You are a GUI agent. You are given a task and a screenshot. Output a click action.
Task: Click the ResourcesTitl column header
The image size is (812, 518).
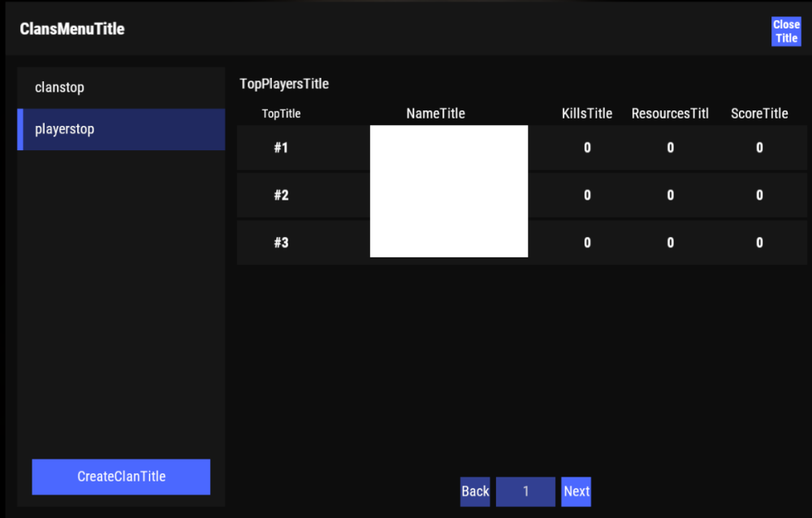[670, 114]
